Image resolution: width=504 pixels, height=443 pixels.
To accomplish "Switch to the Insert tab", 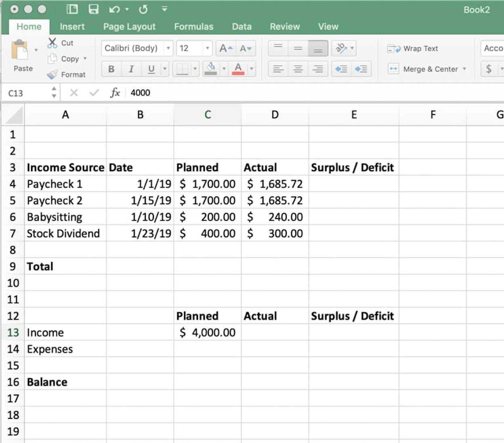I will pos(72,27).
